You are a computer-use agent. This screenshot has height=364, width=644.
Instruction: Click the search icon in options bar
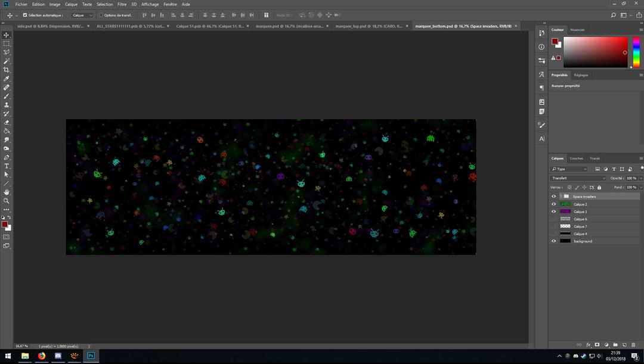[x=613, y=15]
